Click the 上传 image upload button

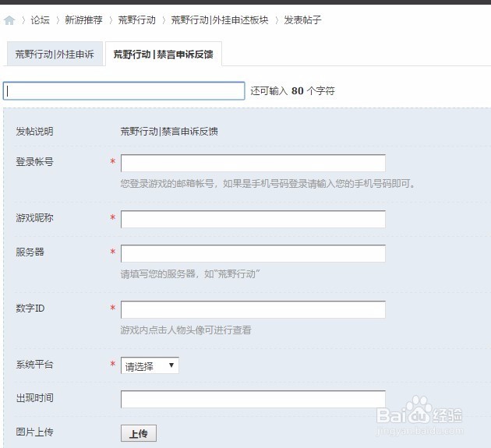point(139,433)
